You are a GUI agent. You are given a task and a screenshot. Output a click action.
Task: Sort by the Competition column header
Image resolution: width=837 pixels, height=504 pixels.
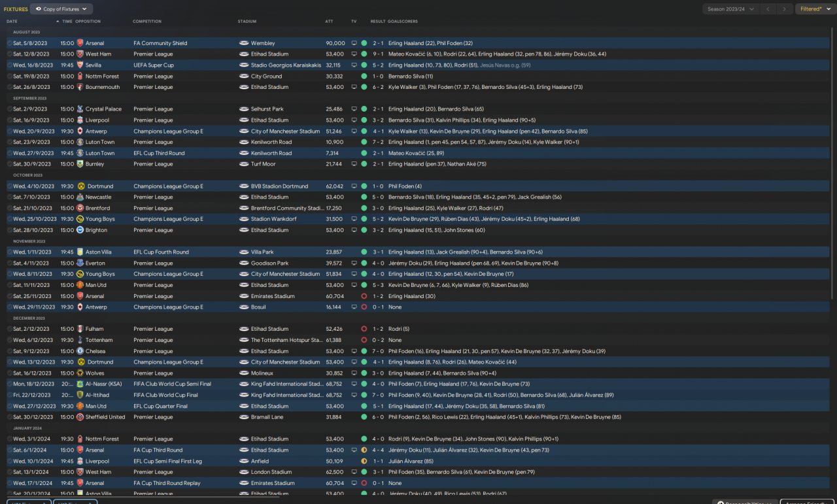click(x=147, y=22)
